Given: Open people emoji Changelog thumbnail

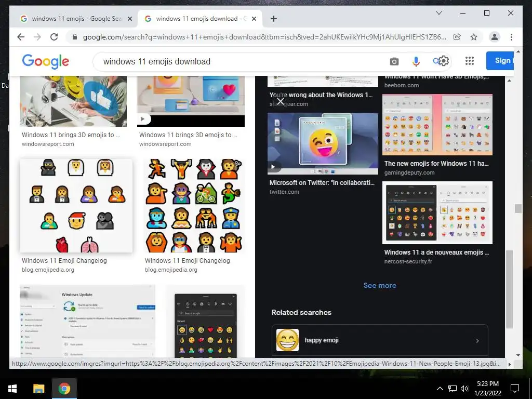Looking at the screenshot, I should pyautogui.click(x=76, y=206).
